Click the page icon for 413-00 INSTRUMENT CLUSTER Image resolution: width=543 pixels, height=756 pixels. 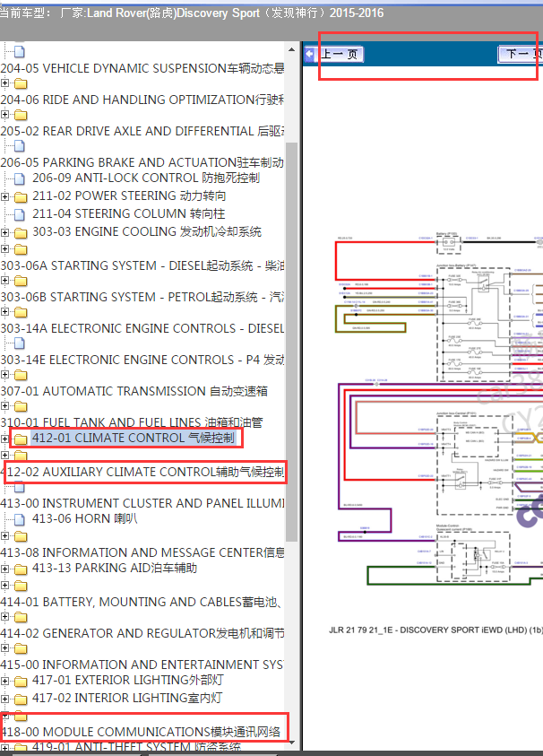(x=20, y=488)
